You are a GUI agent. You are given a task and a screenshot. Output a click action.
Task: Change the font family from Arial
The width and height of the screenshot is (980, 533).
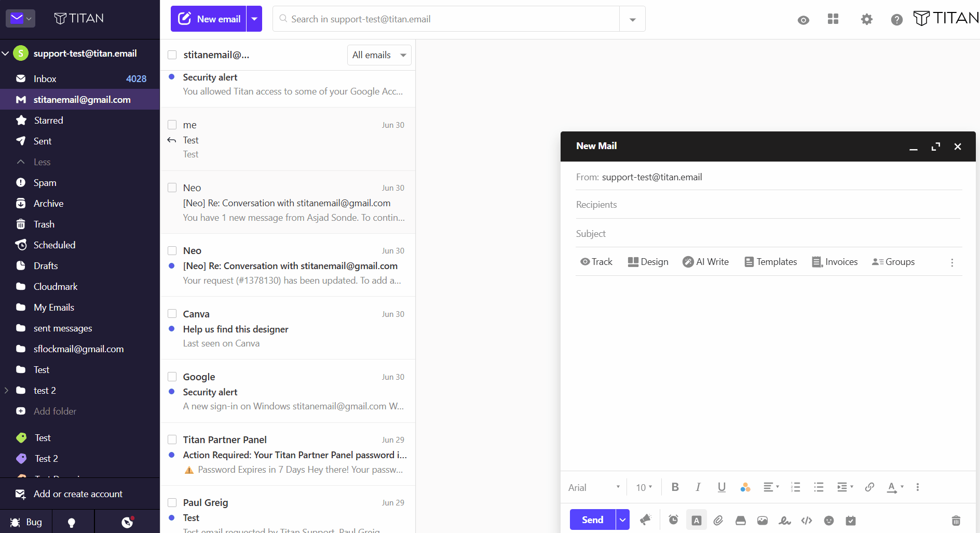pyautogui.click(x=594, y=487)
